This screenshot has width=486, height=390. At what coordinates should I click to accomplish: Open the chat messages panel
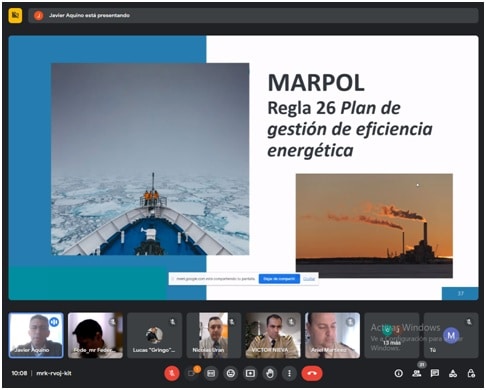435,373
